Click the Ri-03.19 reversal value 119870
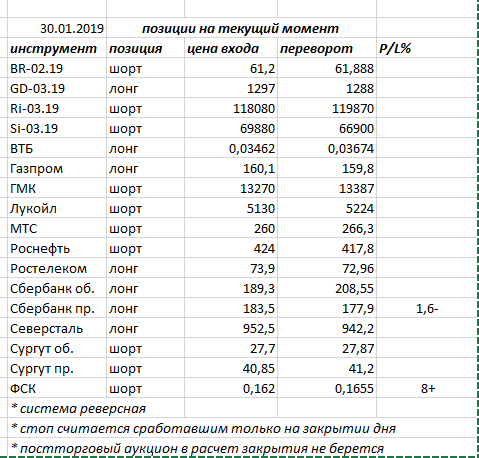Screen dimensions: 479x458 327,108
